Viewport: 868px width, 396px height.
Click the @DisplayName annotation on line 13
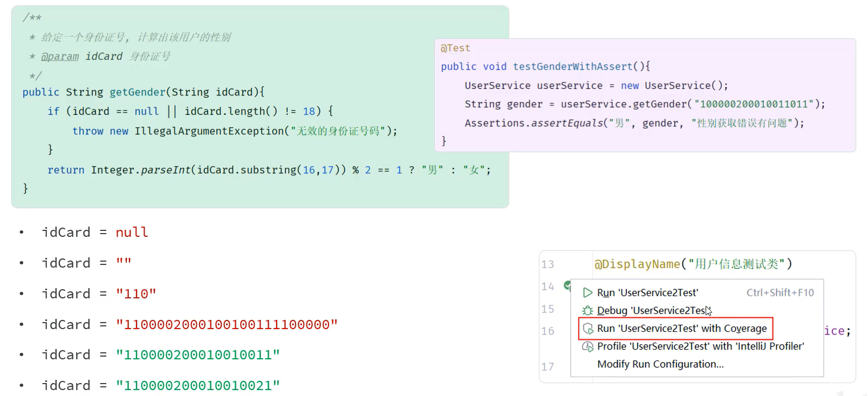[x=637, y=264]
